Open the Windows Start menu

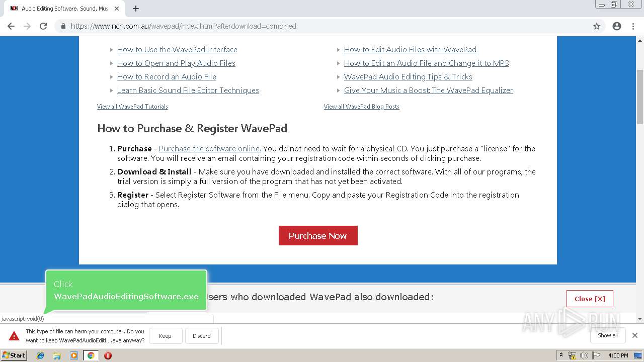point(14,355)
